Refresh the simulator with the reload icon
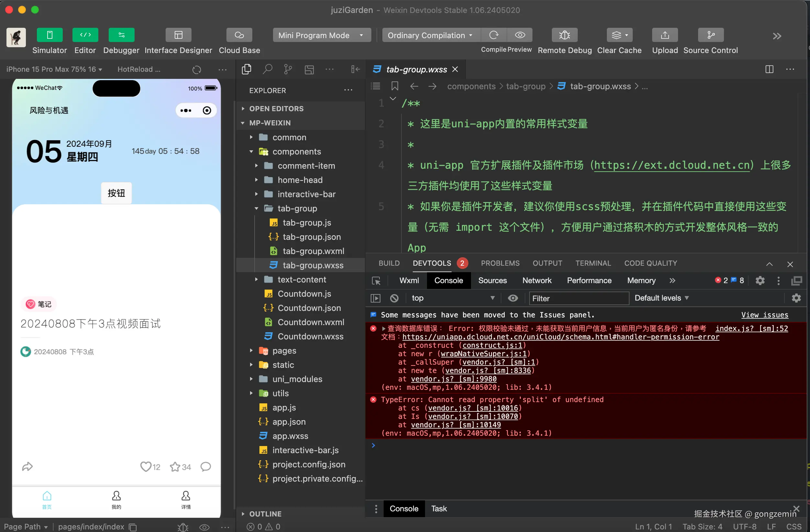The width and height of the screenshot is (810, 532). 197,70
